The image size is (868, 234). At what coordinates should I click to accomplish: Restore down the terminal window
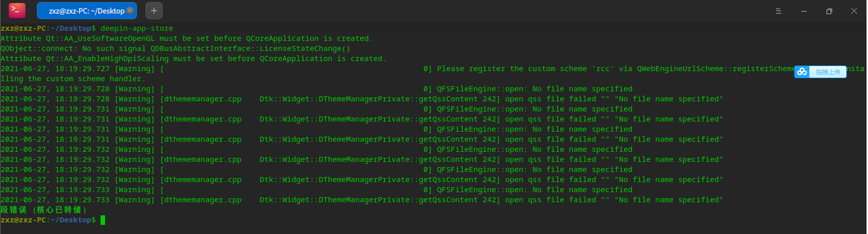tap(829, 11)
